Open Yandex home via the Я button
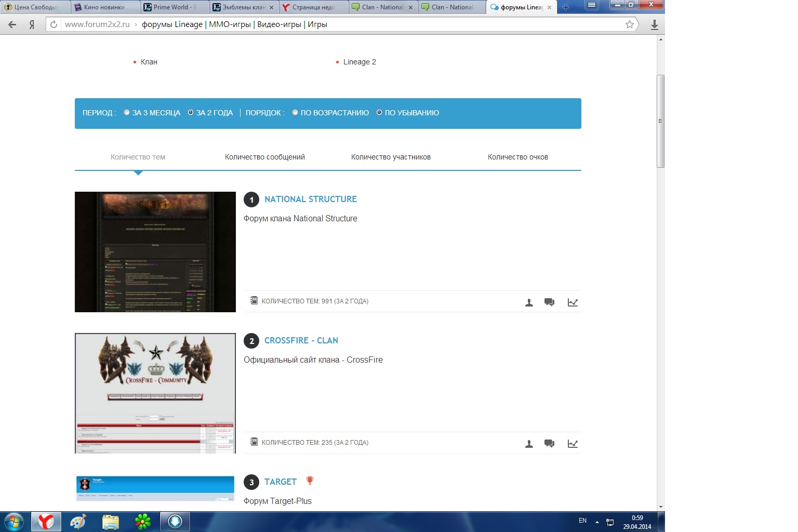The width and height of the screenshot is (798, 532). 32,24
